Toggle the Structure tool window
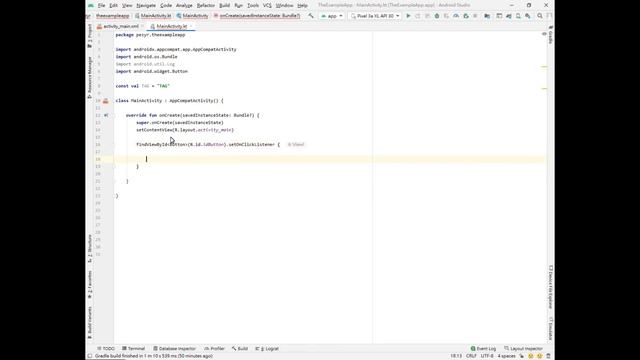 (x=90, y=249)
